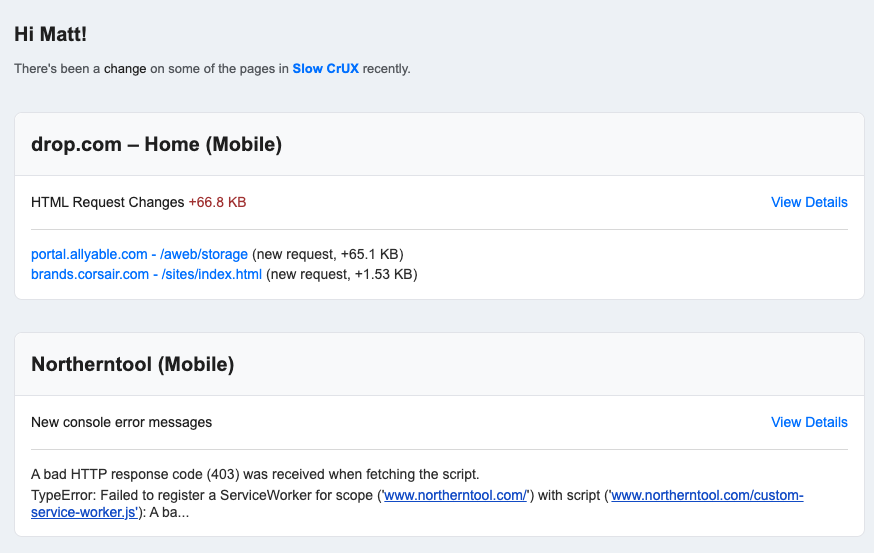Image resolution: width=874 pixels, height=553 pixels.
Task: Select the Northerntool (Mobile) heading
Action: 133,365
